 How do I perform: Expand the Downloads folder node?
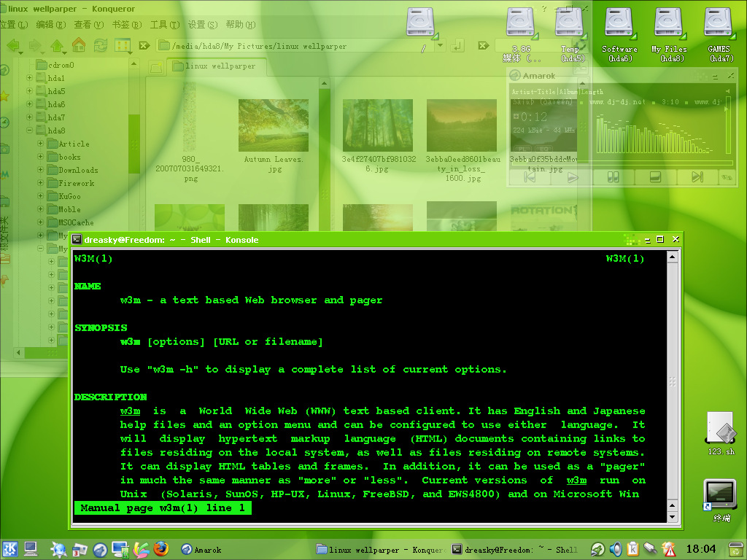41,169
